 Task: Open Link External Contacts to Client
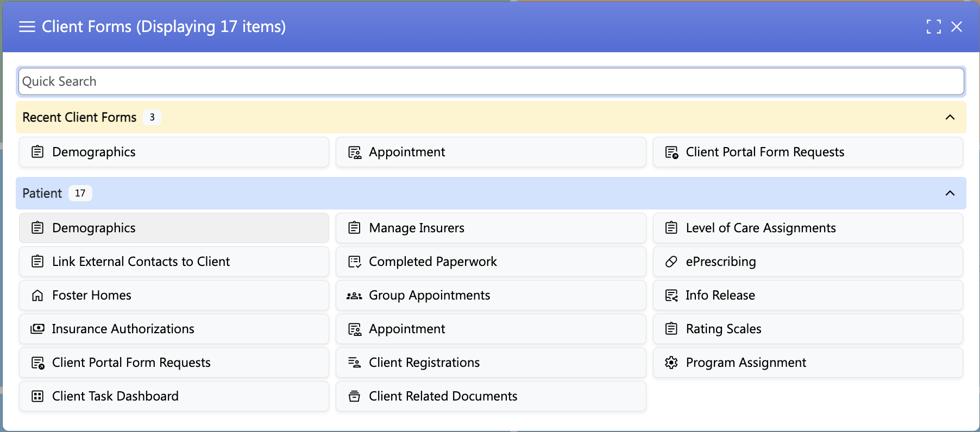point(174,262)
